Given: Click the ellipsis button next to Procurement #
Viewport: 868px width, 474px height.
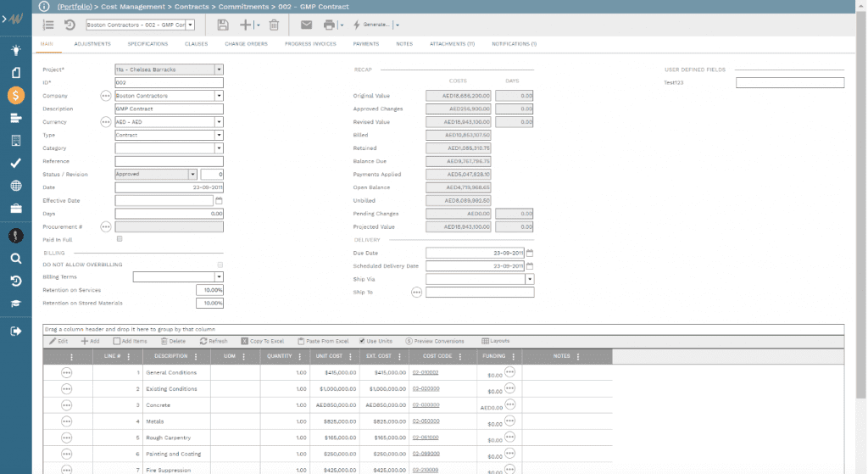Looking at the screenshot, I should tap(106, 226).
